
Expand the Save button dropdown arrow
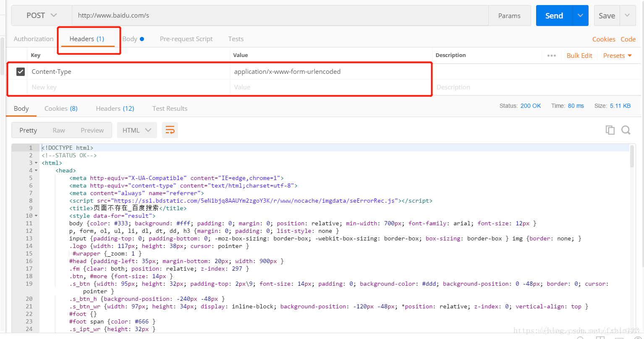click(627, 16)
